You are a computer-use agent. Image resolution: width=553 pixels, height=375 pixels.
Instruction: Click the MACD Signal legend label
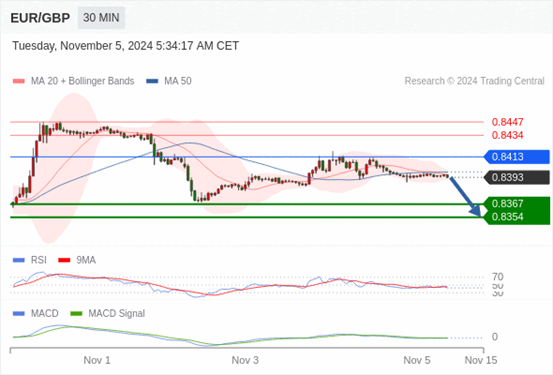click(x=117, y=314)
